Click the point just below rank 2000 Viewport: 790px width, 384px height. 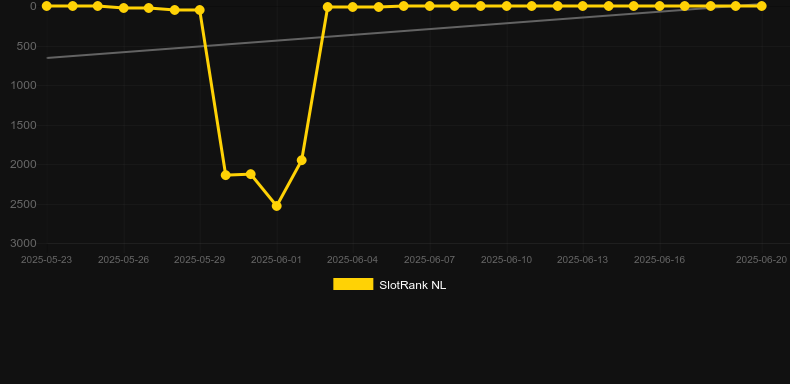[302, 160]
